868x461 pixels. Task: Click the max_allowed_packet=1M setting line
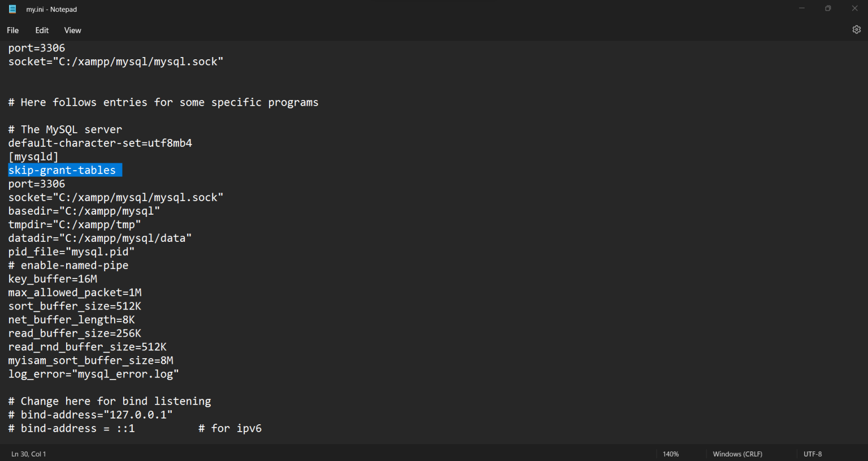pyautogui.click(x=75, y=292)
